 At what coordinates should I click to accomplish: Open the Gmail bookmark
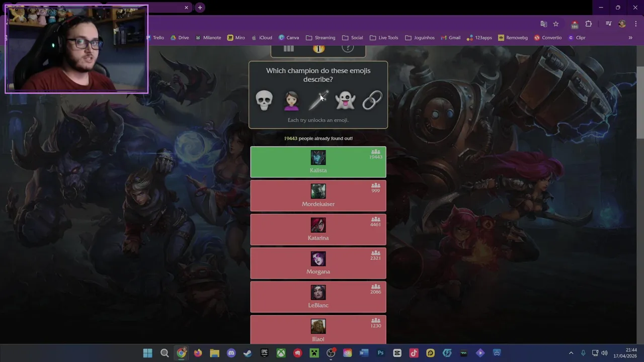pyautogui.click(x=451, y=38)
